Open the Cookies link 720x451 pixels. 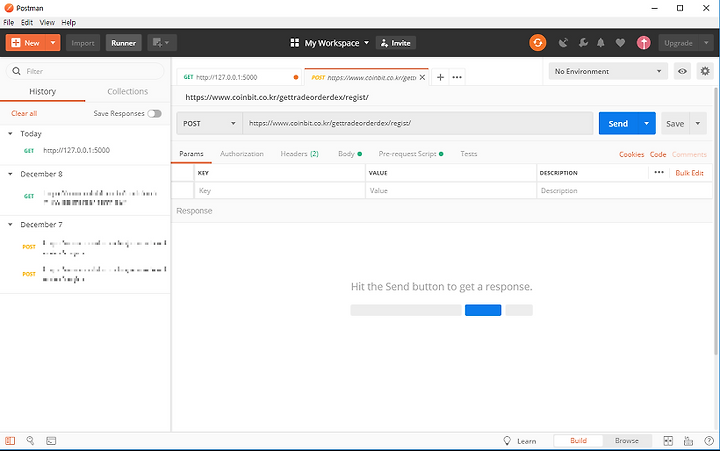click(x=631, y=154)
